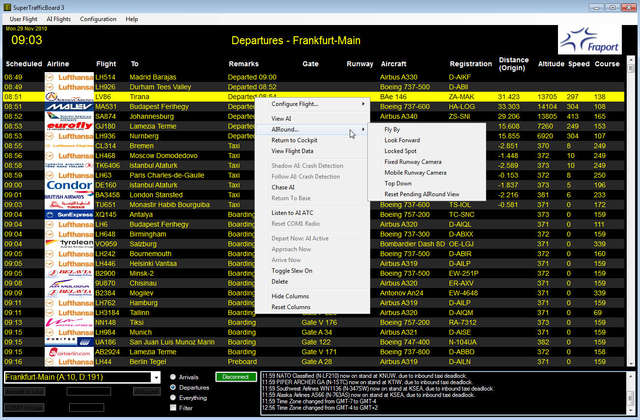Viewport: 640px width, 420px height.
Task: Click the Lufthansa logo for LH514
Action: pyautogui.click(x=69, y=77)
